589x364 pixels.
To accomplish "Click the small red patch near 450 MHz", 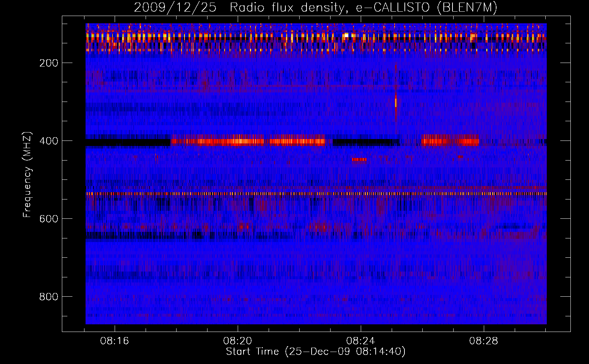I will point(359,159).
